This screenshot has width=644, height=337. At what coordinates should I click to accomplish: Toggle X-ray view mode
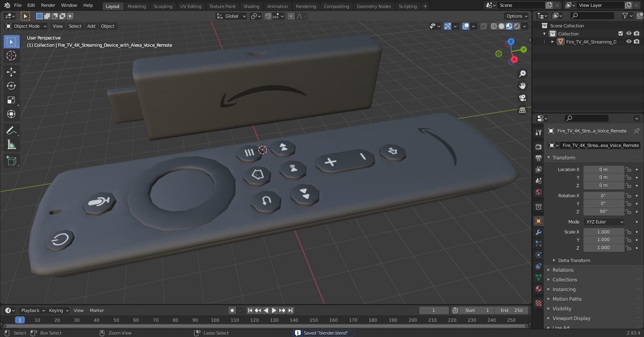tap(484, 26)
